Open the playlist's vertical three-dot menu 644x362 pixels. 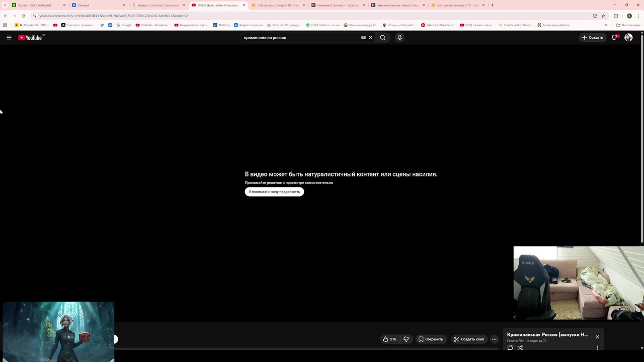[x=597, y=347]
